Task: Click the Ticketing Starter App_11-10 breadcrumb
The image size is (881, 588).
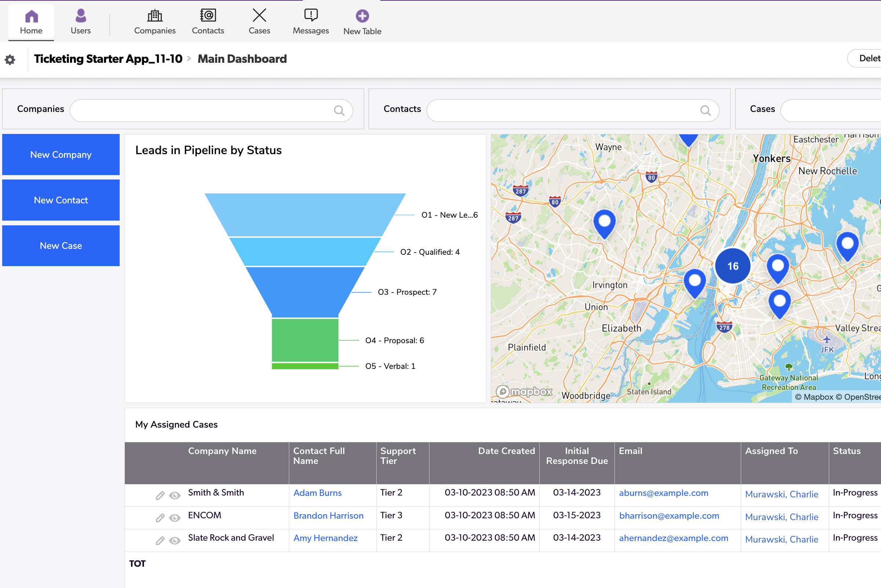Action: tap(108, 59)
